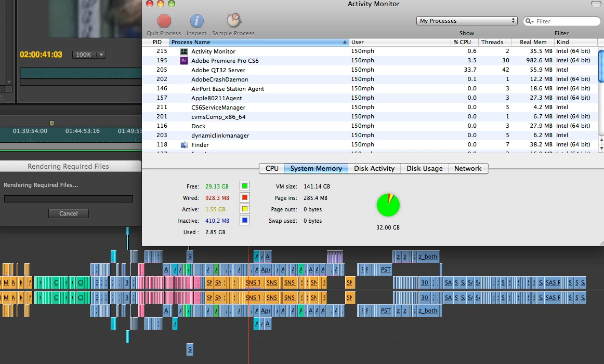Click in the Filter search field
Viewport: 604px width, 364px height.
click(562, 21)
